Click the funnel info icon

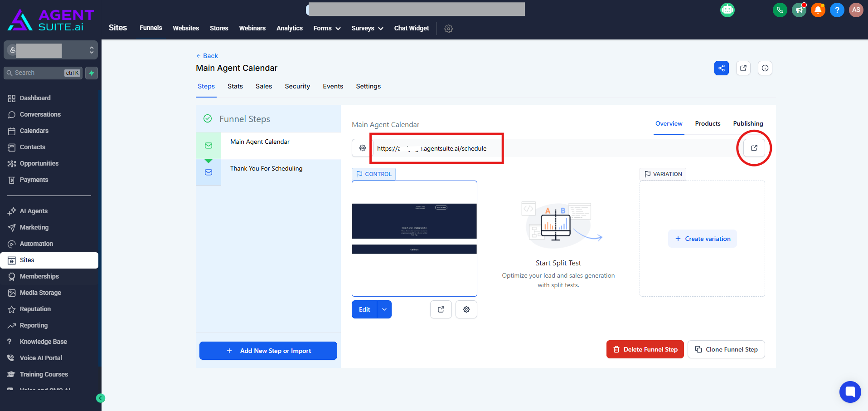[765, 68]
